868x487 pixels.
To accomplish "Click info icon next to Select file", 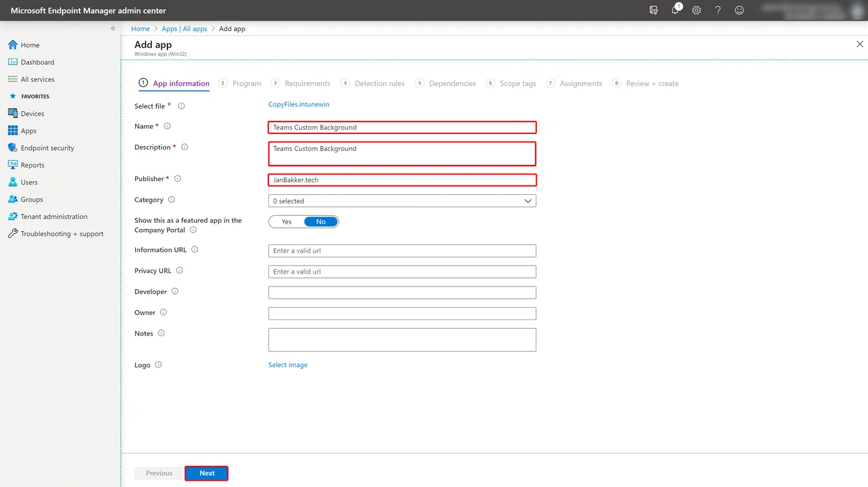I will tap(182, 106).
